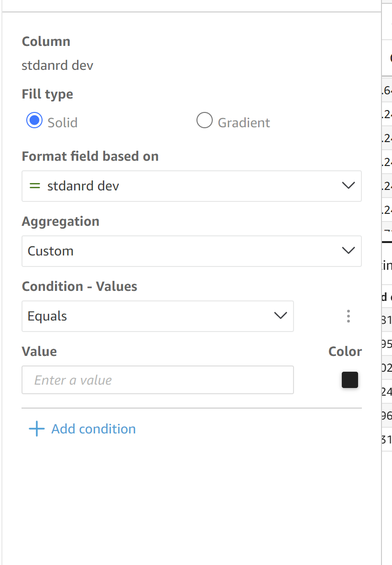Click the stdanrd dev column name text
This screenshot has width=392, height=565.
pos(57,66)
